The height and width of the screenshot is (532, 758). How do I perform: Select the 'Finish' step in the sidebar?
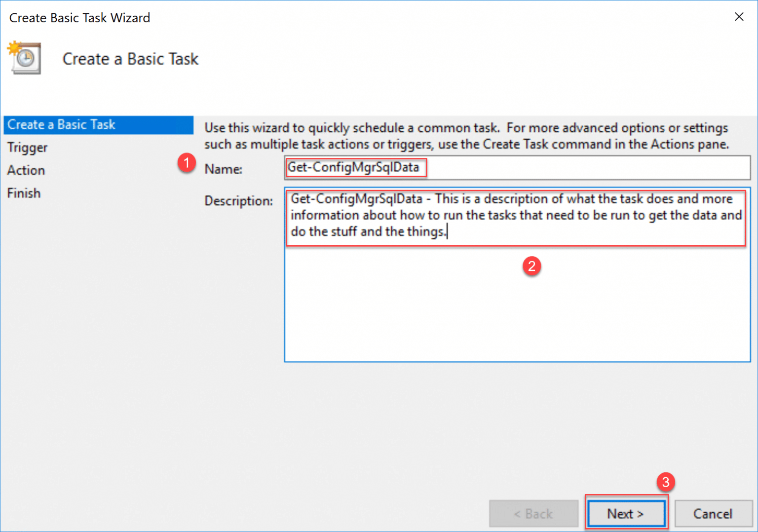24,192
